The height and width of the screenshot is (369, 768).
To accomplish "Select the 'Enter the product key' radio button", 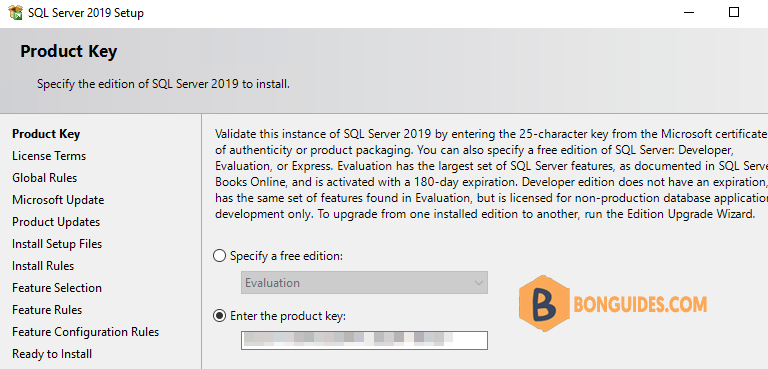I will click(219, 316).
